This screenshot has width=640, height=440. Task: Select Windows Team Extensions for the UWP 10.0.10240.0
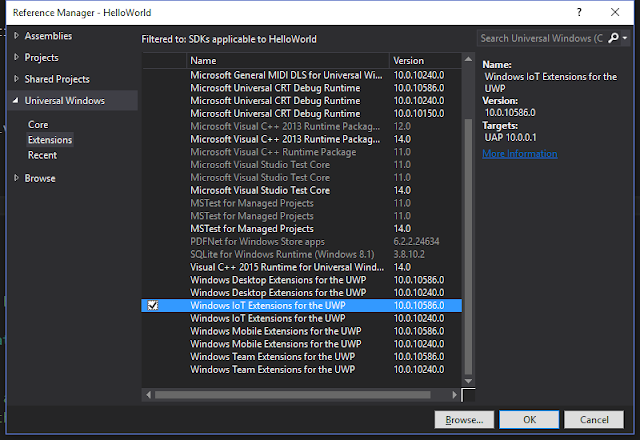(x=302, y=369)
